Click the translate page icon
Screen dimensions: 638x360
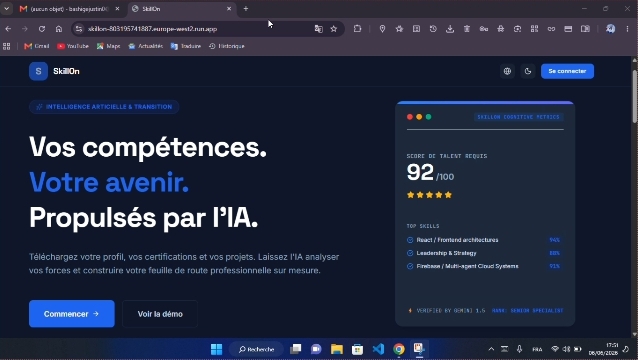pos(319,29)
